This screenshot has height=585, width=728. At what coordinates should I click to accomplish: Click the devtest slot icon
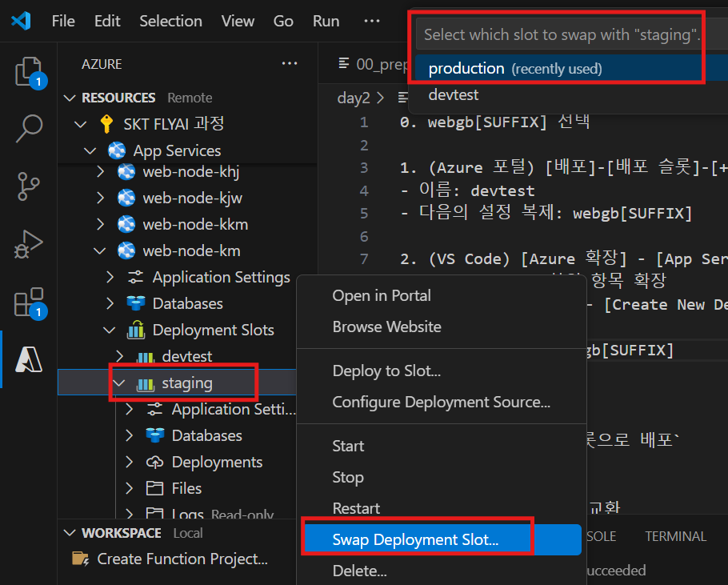click(x=146, y=357)
